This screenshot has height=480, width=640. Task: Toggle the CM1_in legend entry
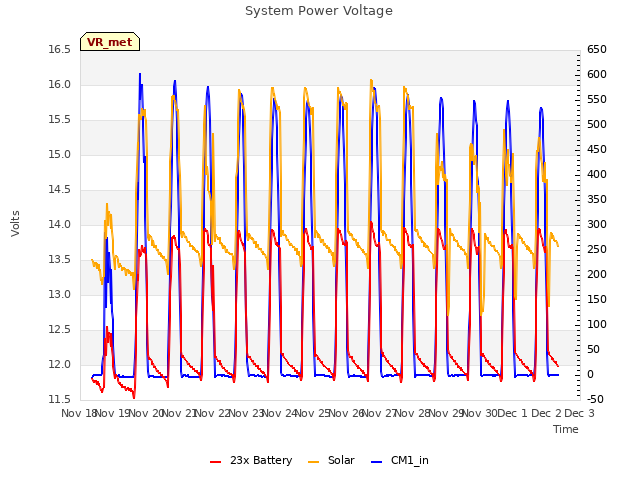click(400, 460)
